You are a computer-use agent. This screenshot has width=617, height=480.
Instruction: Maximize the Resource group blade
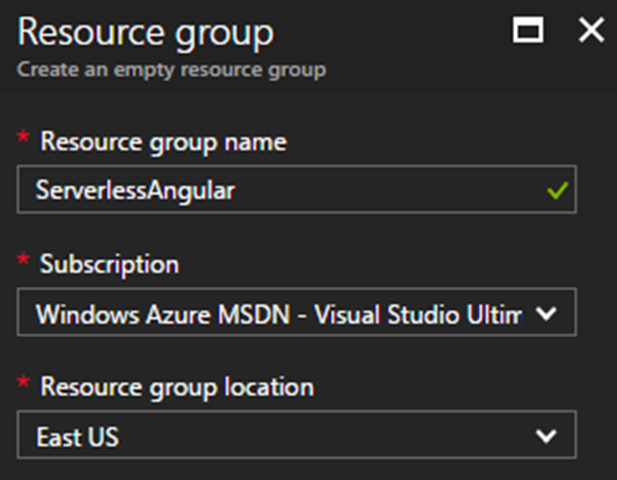(528, 30)
